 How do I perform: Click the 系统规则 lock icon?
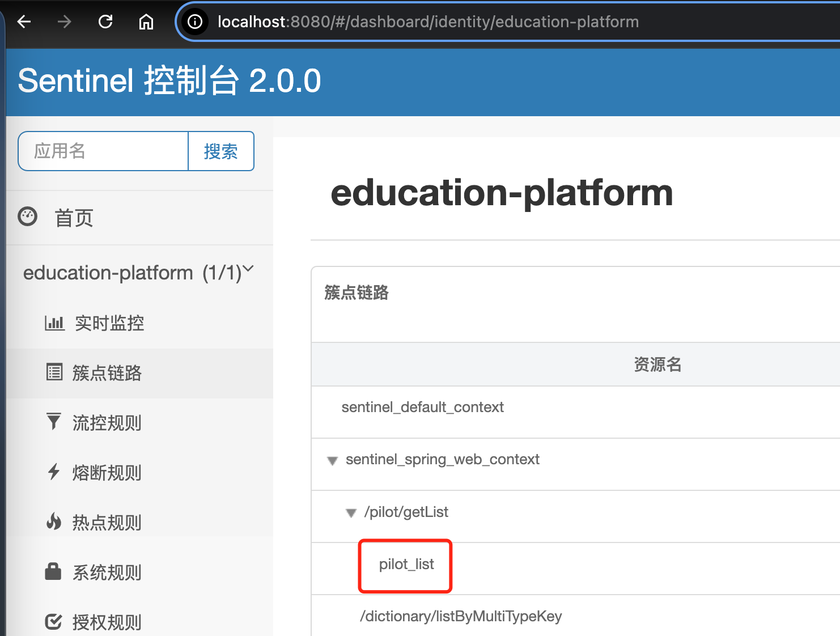(54, 572)
